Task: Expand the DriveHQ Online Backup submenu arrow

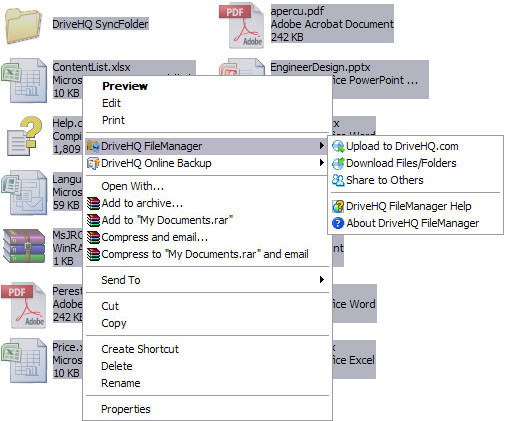Action: point(322,163)
